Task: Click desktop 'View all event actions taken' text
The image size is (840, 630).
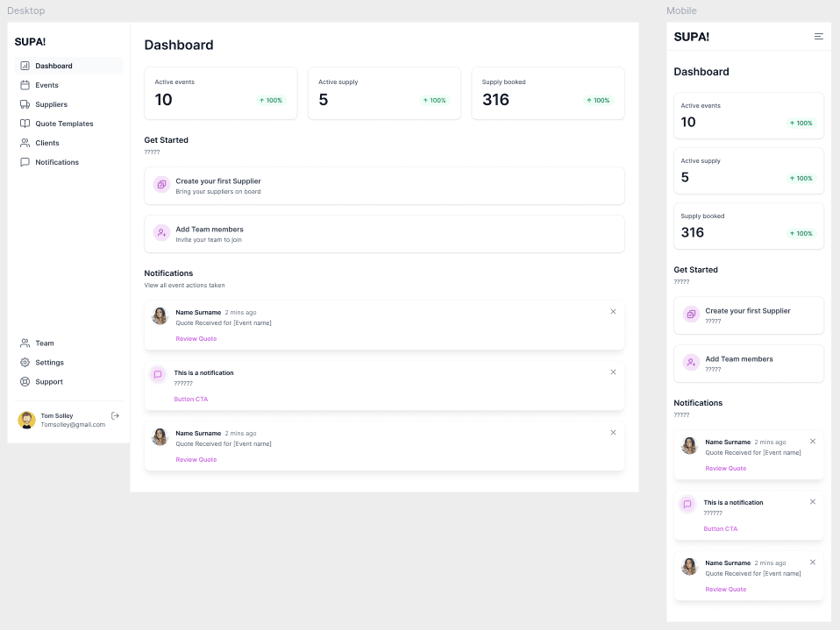Action: pyautogui.click(x=184, y=286)
